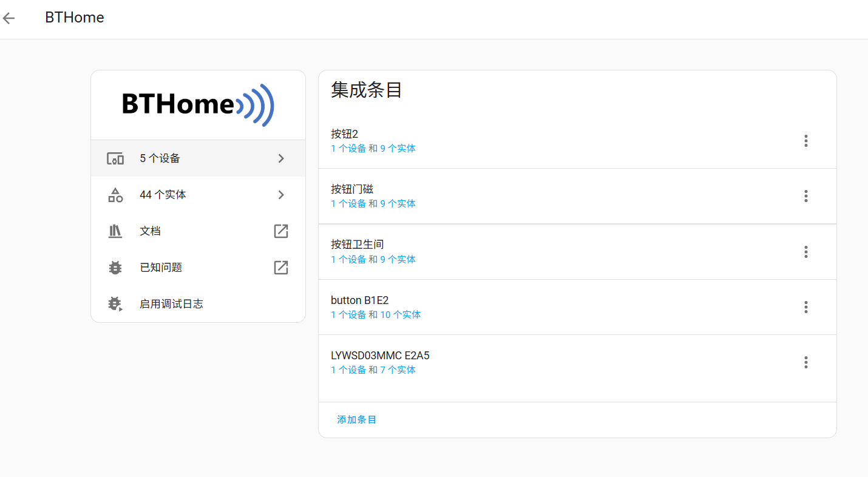Open 7 个实体 link under LYWSD03MMC E2A5
The image size is (868, 477).
click(398, 370)
